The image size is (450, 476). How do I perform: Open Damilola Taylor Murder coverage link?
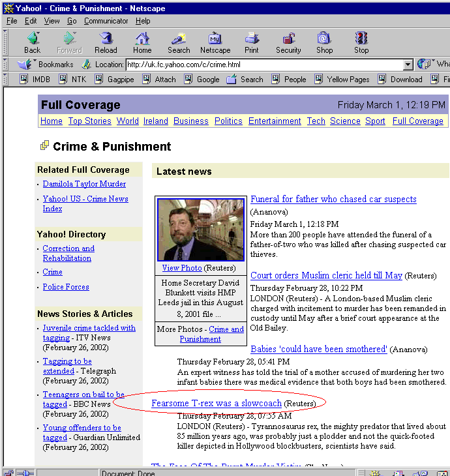[84, 184]
